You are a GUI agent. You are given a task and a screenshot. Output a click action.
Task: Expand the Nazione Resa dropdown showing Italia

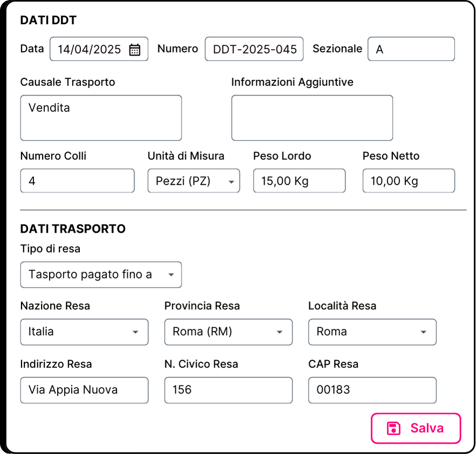coord(84,332)
